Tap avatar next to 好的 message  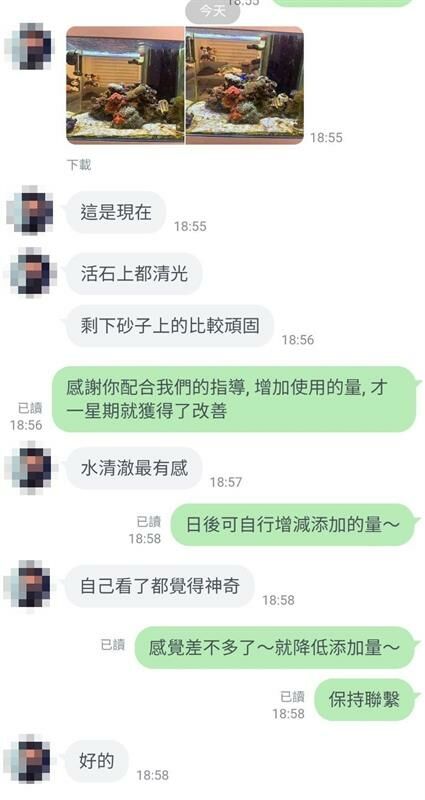29,759
